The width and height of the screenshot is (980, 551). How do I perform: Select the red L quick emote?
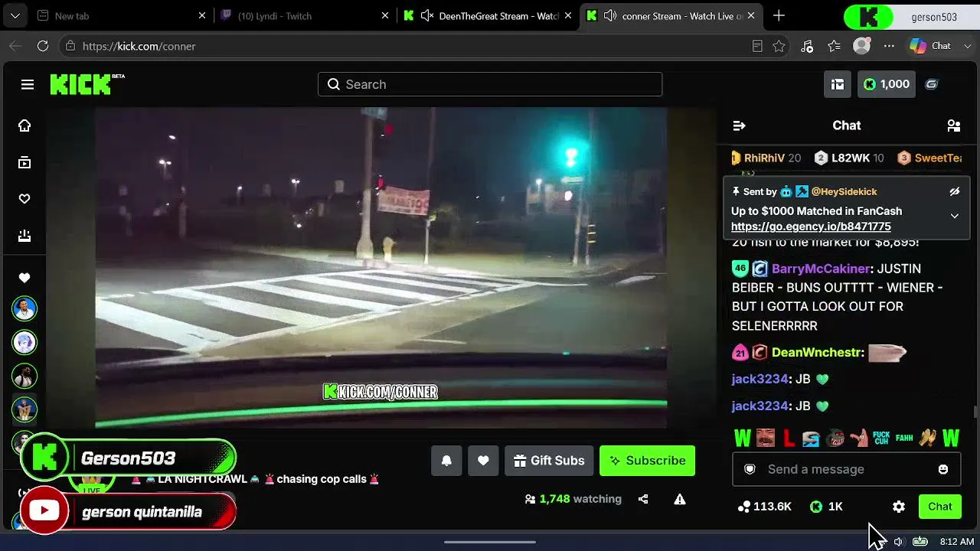tap(789, 439)
